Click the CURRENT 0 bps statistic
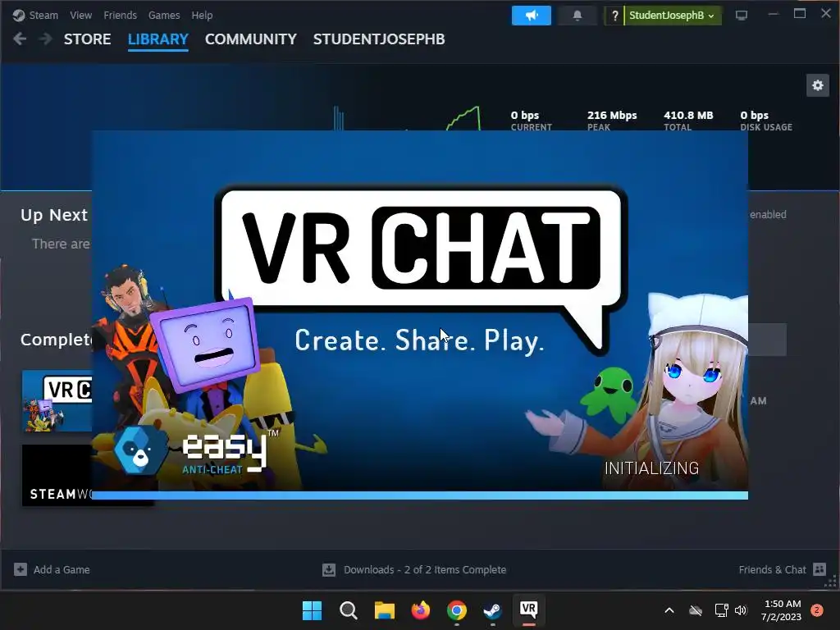The height and width of the screenshot is (630, 840). [531, 121]
